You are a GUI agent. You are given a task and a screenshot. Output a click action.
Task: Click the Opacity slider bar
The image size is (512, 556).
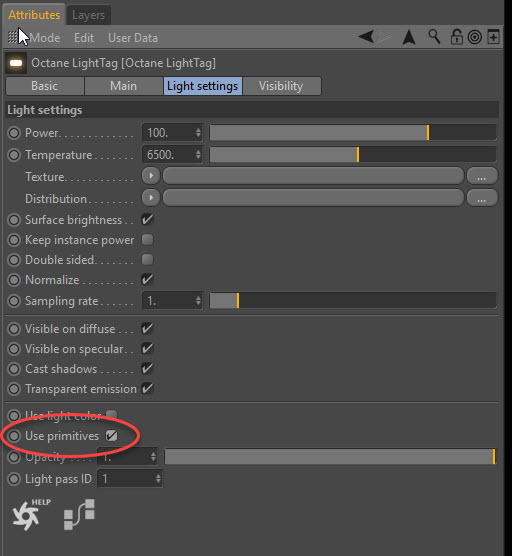tap(330, 456)
